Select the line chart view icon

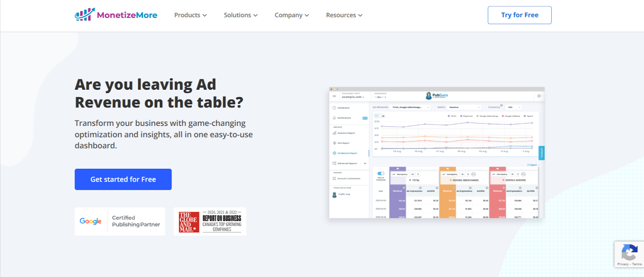click(x=377, y=116)
